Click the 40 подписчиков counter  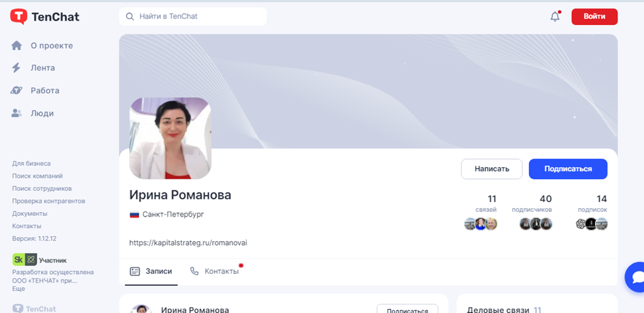(x=532, y=203)
